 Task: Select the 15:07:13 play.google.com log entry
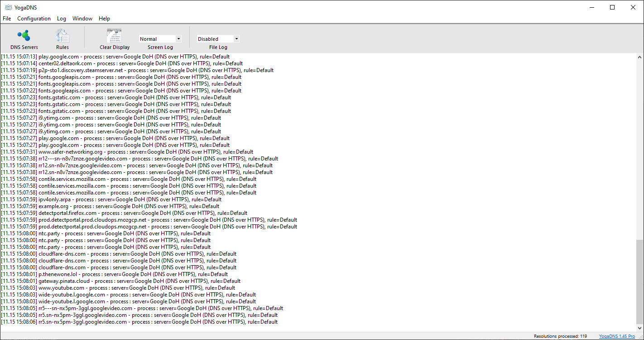pyautogui.click(x=115, y=57)
